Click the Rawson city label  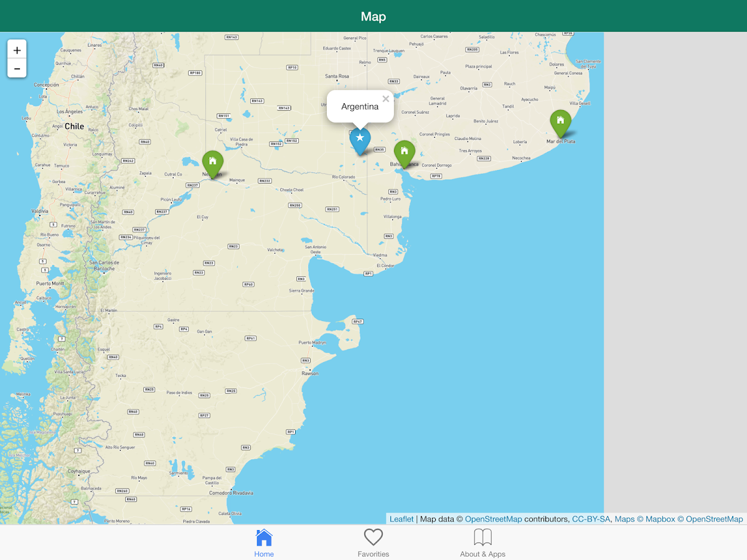pos(310,373)
